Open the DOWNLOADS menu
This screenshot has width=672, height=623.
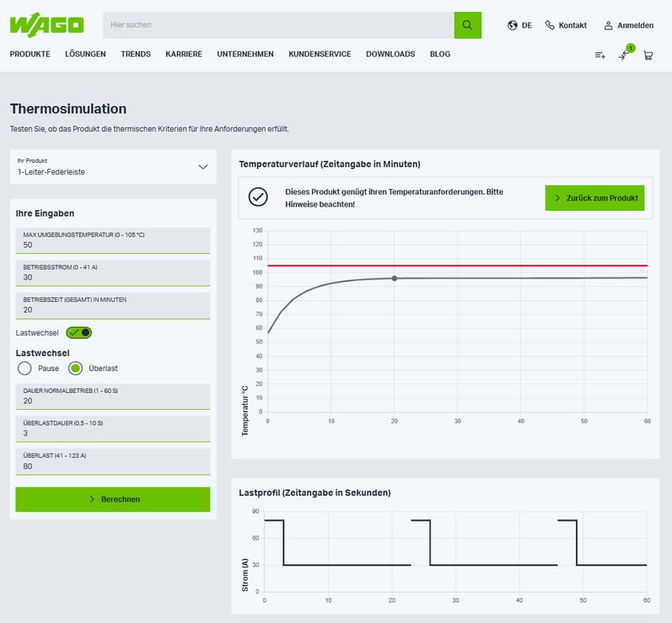(x=390, y=54)
